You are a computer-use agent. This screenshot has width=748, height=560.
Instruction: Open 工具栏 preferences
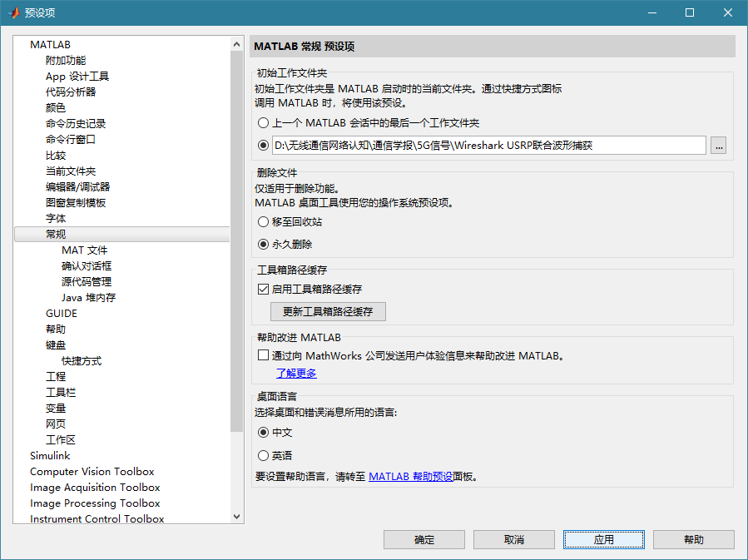(x=61, y=392)
